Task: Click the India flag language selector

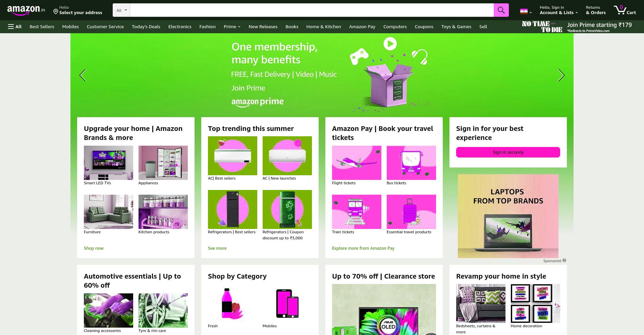Action: (526, 11)
